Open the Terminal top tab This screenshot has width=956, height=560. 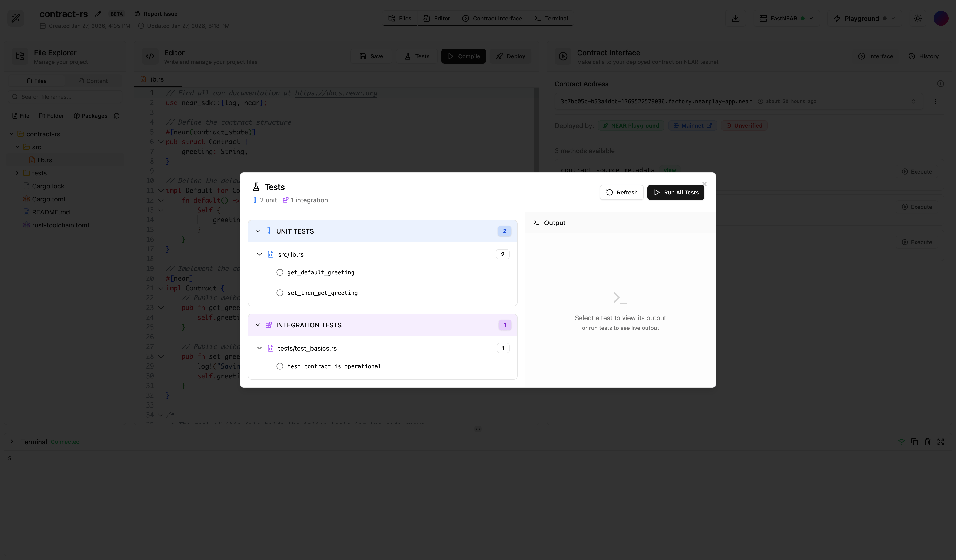(551, 18)
